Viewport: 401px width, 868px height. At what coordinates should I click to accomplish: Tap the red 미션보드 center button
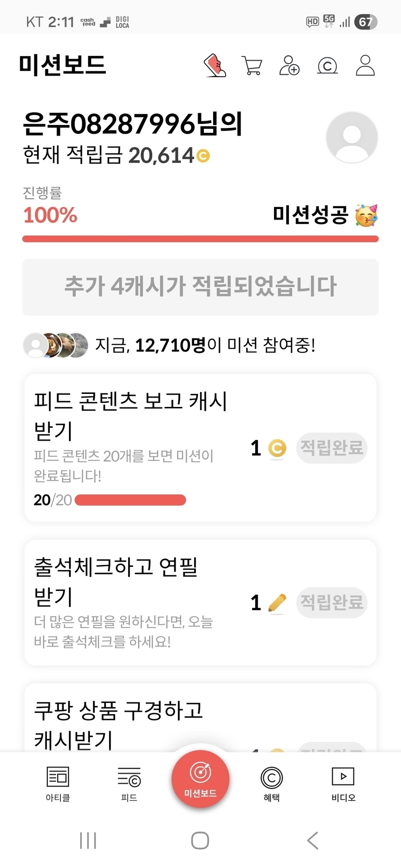(200, 778)
